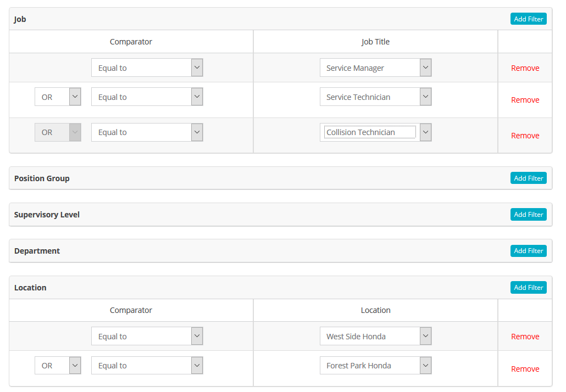Click the Comparator column header in Job table
Viewport: 566px width, 392px height.
click(x=131, y=42)
